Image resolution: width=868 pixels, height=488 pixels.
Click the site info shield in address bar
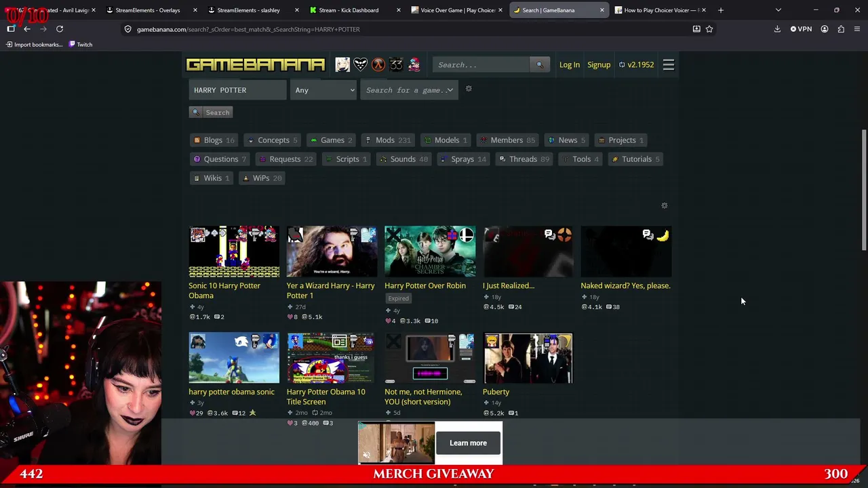pos(127,29)
